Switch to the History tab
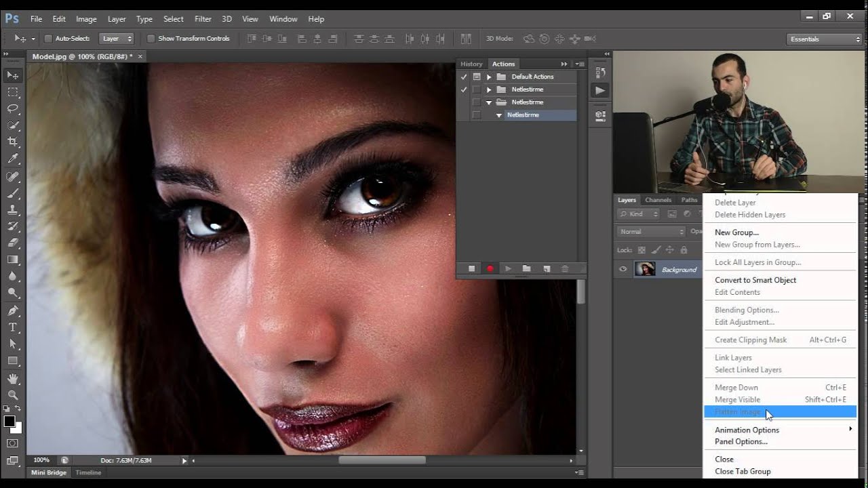 coord(471,64)
